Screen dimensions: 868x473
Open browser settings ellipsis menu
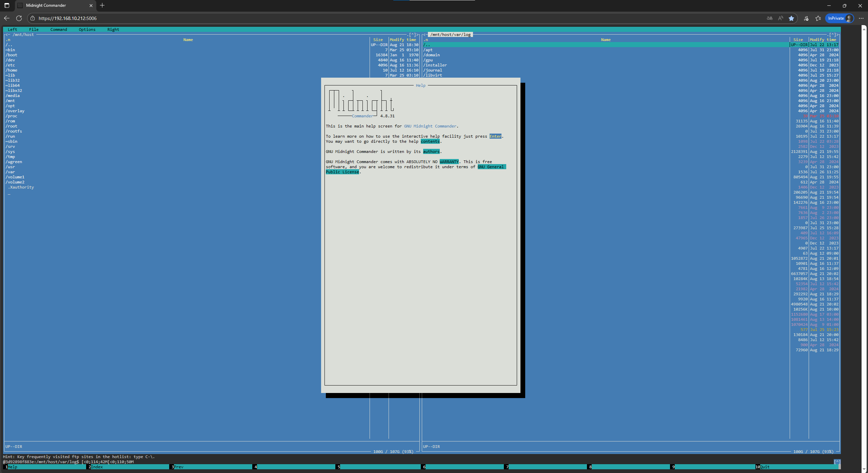pos(861,18)
